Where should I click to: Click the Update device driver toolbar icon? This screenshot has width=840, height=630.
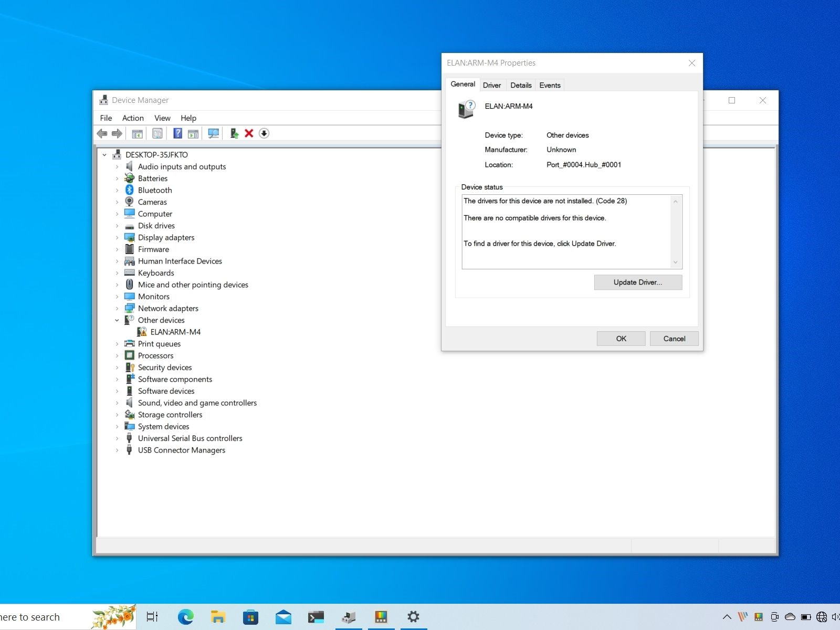pyautogui.click(x=234, y=133)
